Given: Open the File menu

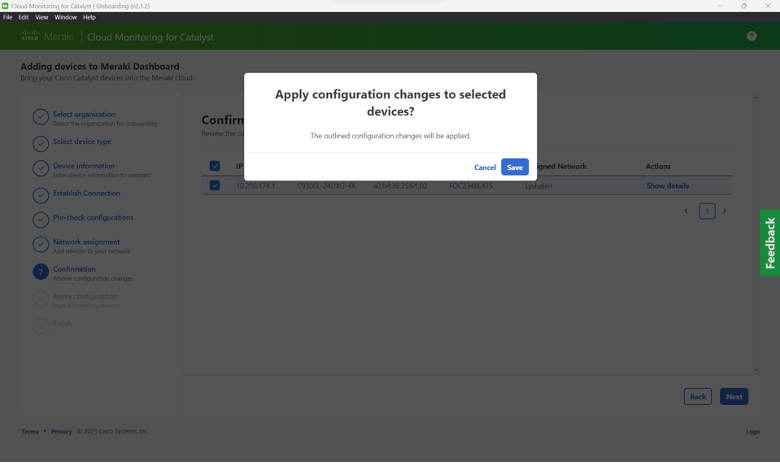Looking at the screenshot, I should pos(8,17).
